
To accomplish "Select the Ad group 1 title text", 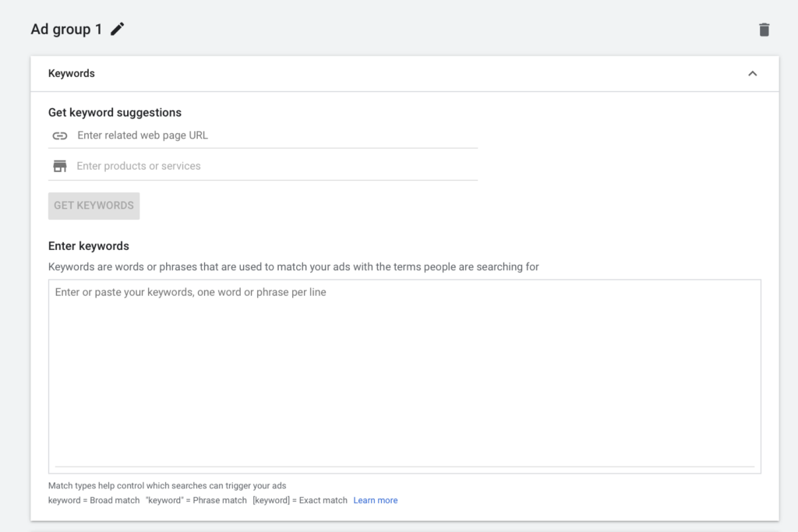I will [66, 29].
